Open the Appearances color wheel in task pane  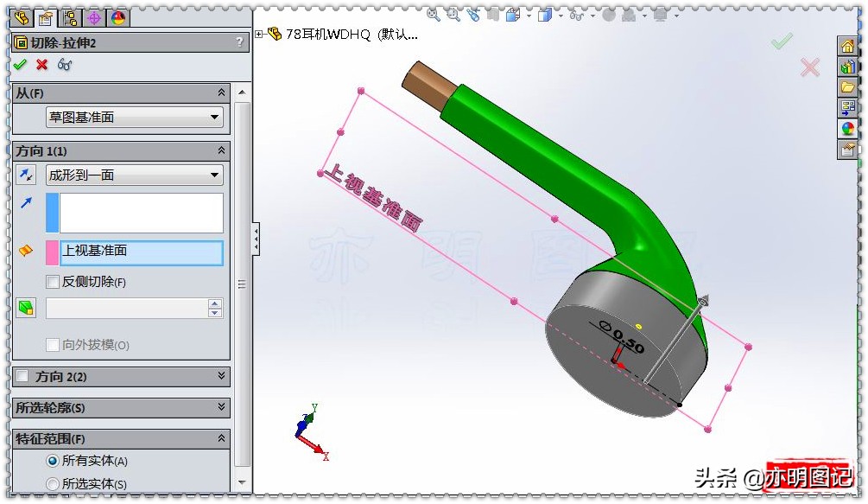tap(849, 127)
